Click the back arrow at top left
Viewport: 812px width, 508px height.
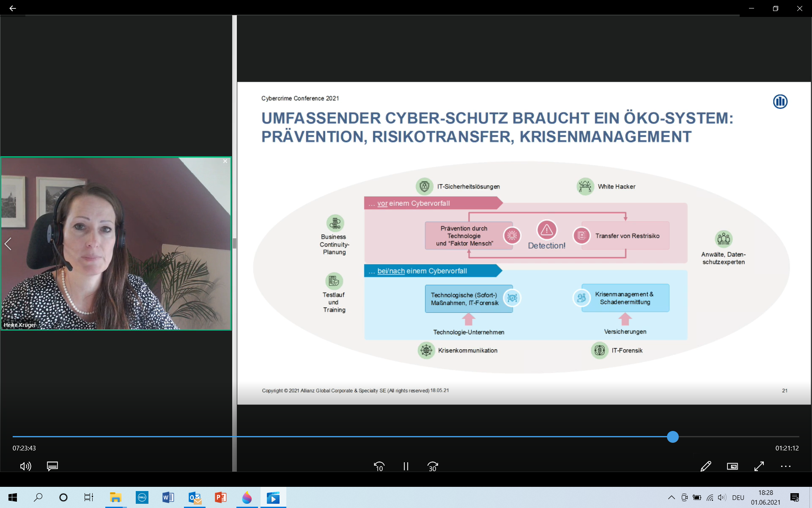pos(13,8)
